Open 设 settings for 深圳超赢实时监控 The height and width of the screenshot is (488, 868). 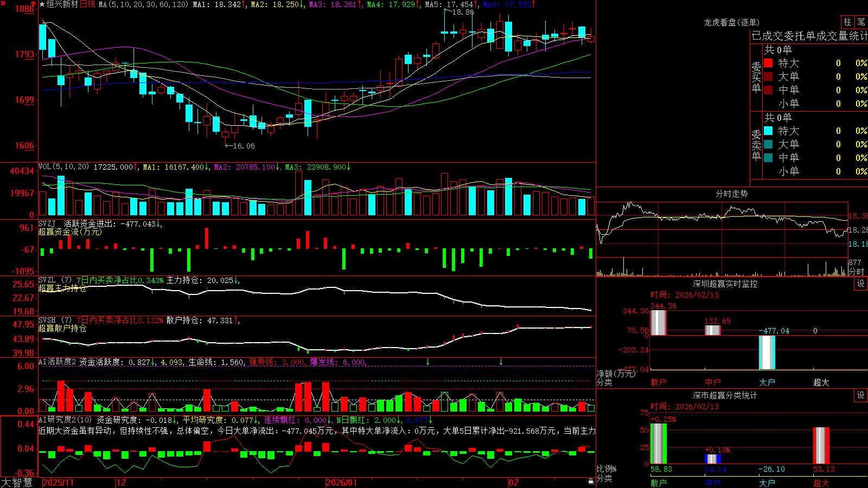click(x=861, y=284)
